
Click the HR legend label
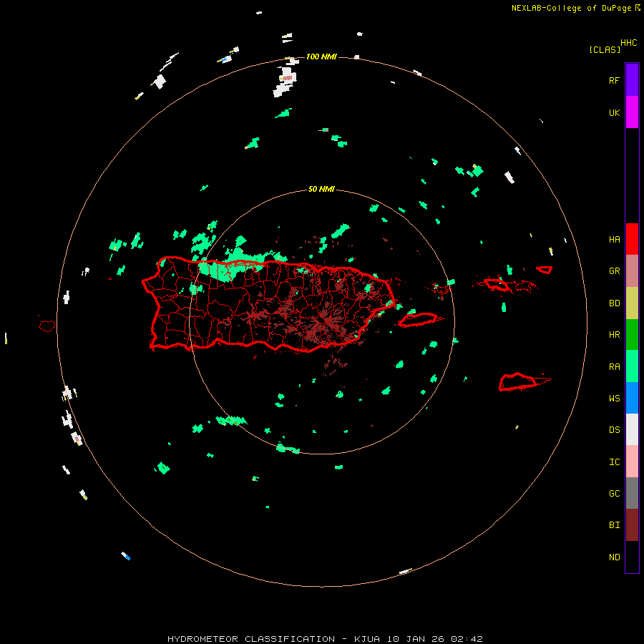click(x=614, y=335)
